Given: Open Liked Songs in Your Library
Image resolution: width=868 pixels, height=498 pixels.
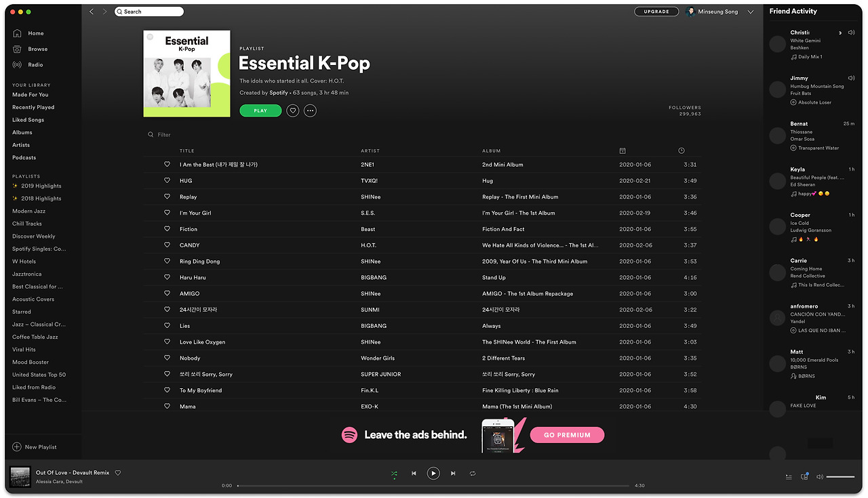Looking at the screenshot, I should click(x=28, y=120).
